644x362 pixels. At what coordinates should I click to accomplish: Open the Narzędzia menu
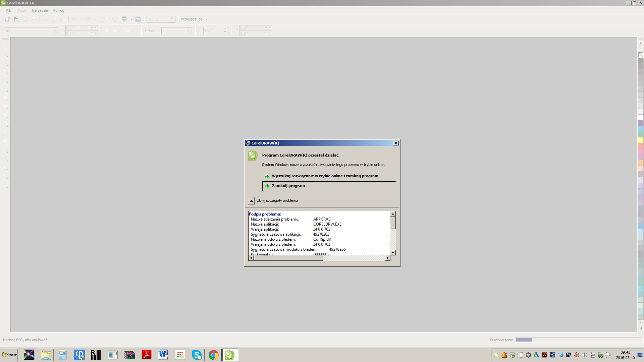(x=40, y=10)
